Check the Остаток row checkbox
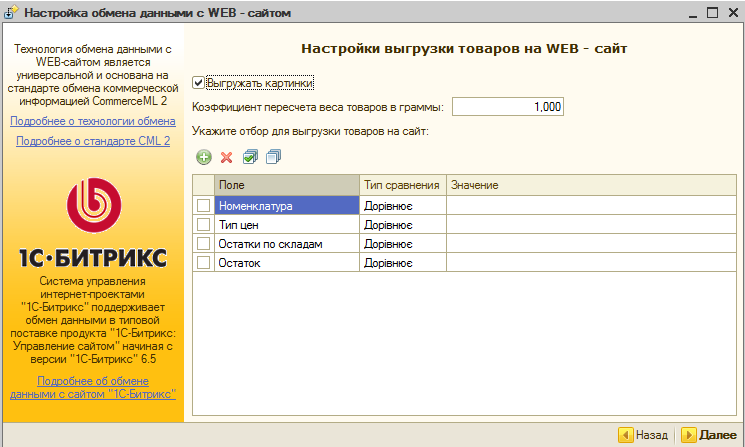Viewport: 745px width, 447px height. (x=203, y=262)
